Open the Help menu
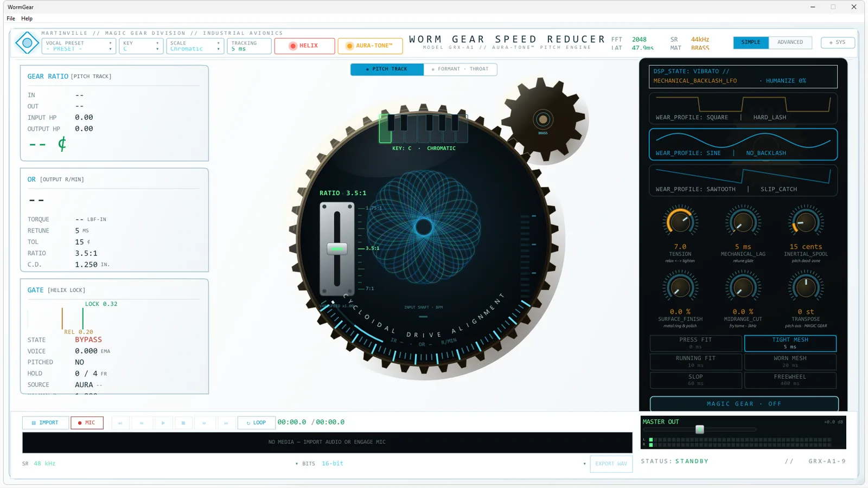 tap(27, 18)
